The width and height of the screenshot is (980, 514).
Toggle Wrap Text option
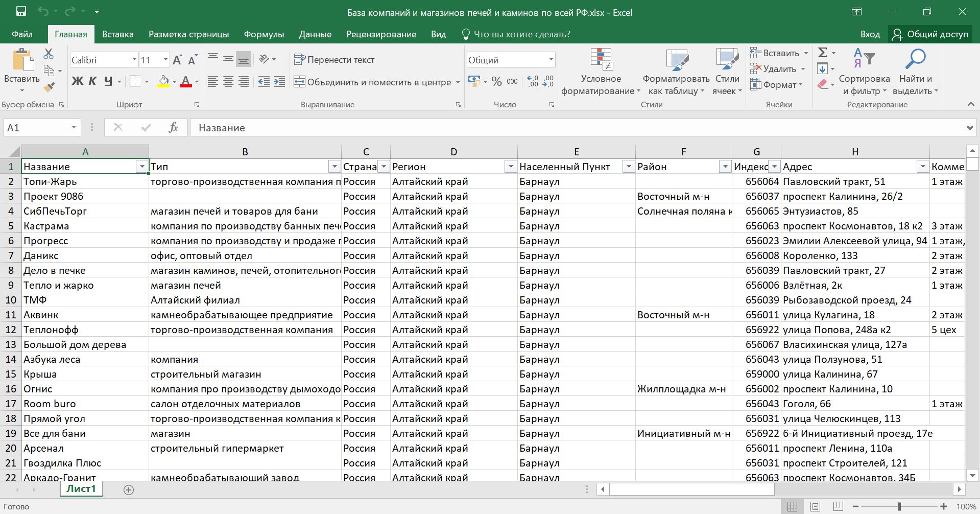334,60
